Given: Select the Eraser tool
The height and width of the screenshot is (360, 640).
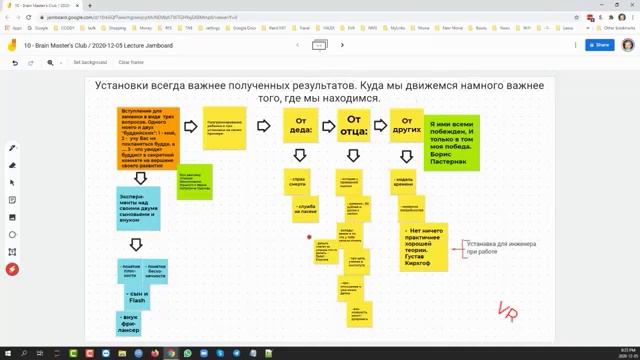Looking at the screenshot, I should coord(12,165).
